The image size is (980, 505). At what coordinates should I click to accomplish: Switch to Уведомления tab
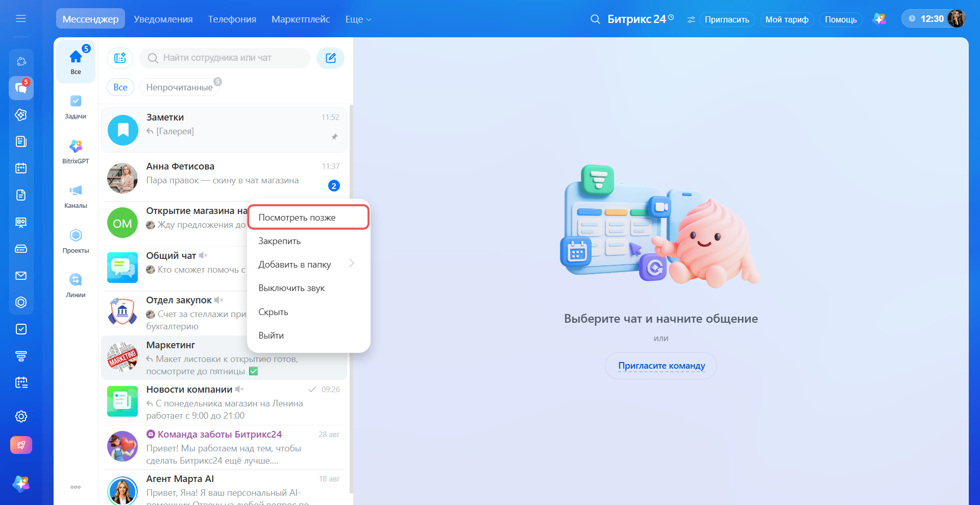click(163, 19)
